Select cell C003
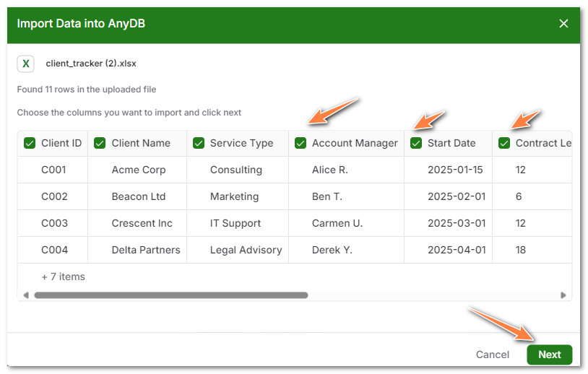The height and width of the screenshot is (374, 588). click(54, 223)
